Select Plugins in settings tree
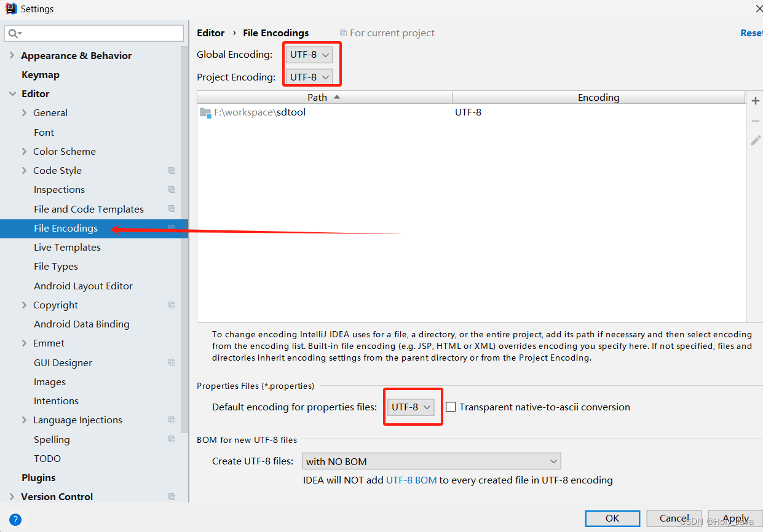Screen dimensions: 763x532 click(x=38, y=478)
